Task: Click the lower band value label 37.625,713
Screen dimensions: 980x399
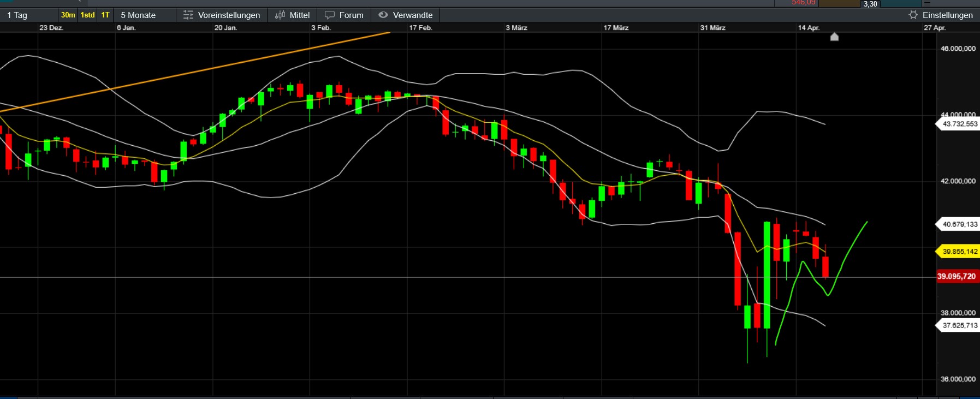Action: tap(959, 325)
